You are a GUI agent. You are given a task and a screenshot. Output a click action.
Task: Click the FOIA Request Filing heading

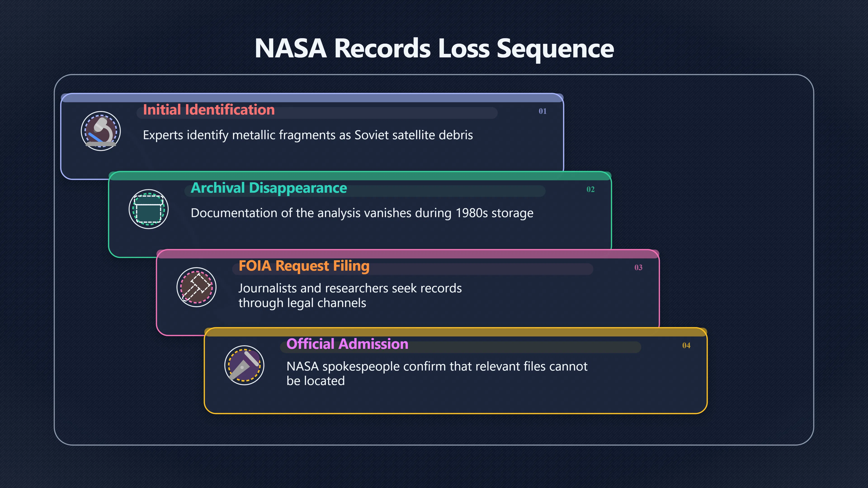[304, 266]
